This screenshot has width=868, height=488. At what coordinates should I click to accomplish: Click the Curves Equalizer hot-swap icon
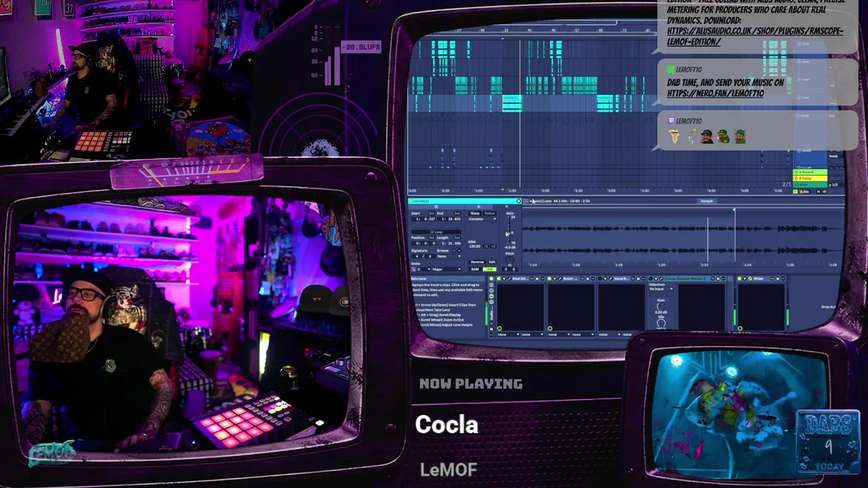[x=713, y=279]
